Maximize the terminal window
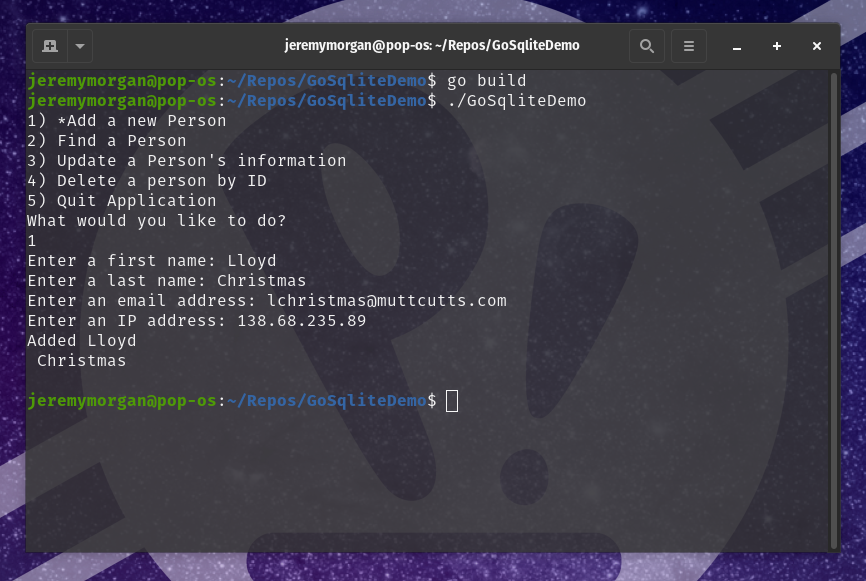This screenshot has height=581, width=866. tap(777, 46)
